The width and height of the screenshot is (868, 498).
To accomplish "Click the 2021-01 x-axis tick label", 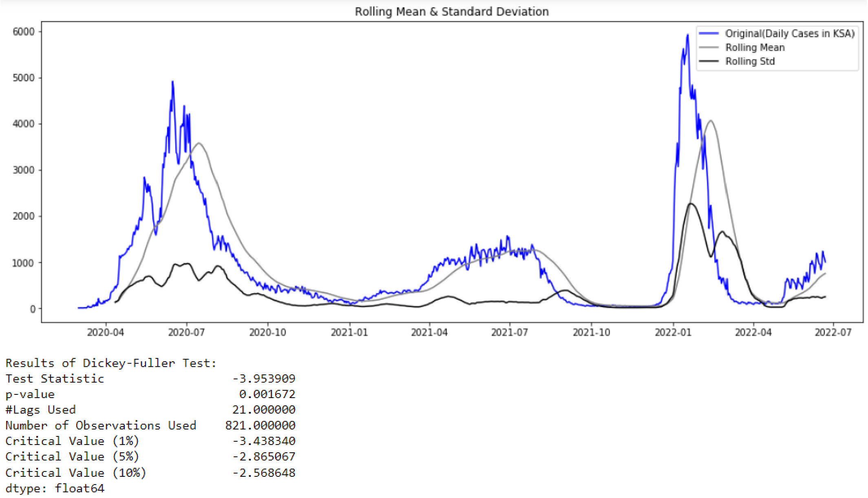I will pos(349,332).
